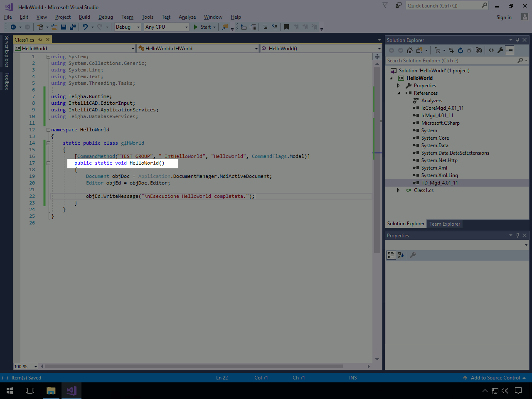Open the HelloWorld.clHWorld class dropdown
This screenshot has height=399, width=532.
point(198,49)
